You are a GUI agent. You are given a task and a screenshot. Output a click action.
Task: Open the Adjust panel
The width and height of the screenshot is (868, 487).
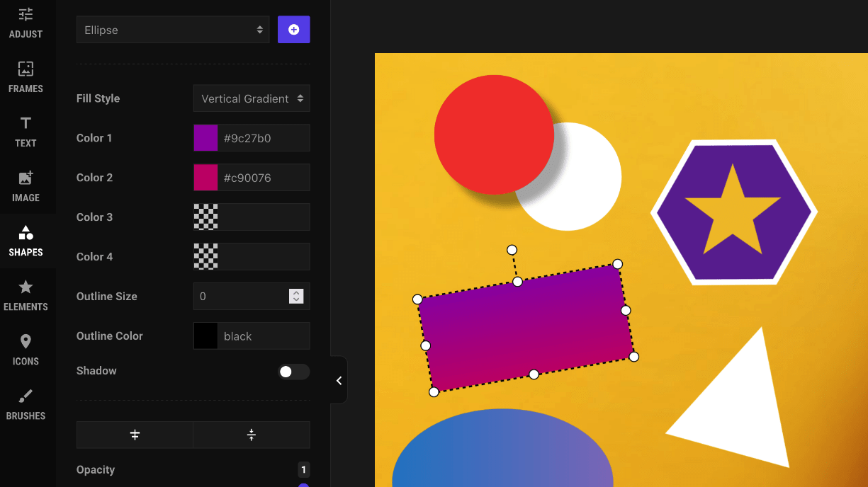pyautogui.click(x=26, y=23)
